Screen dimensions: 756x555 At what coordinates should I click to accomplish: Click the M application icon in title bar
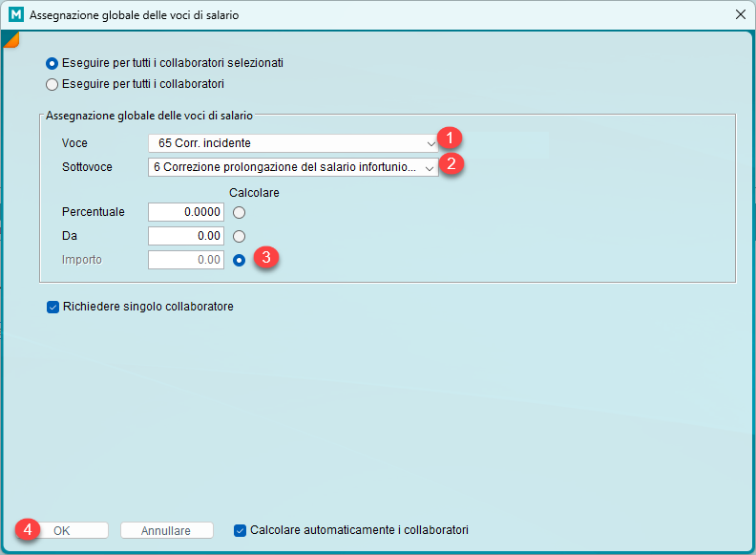(x=14, y=14)
